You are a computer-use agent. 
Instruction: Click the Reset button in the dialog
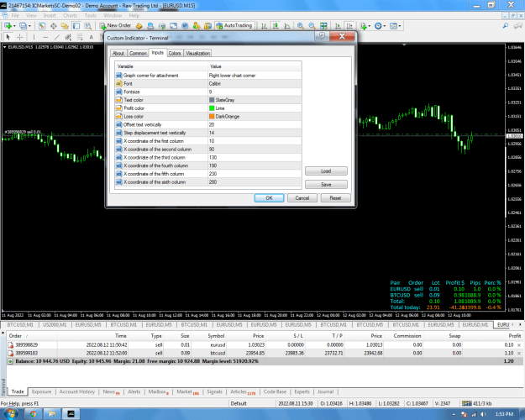(x=335, y=198)
